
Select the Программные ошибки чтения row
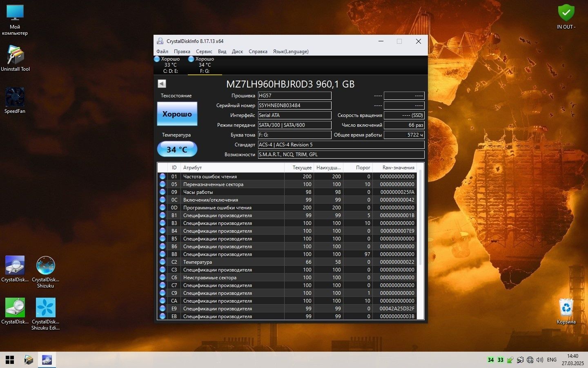287,208
